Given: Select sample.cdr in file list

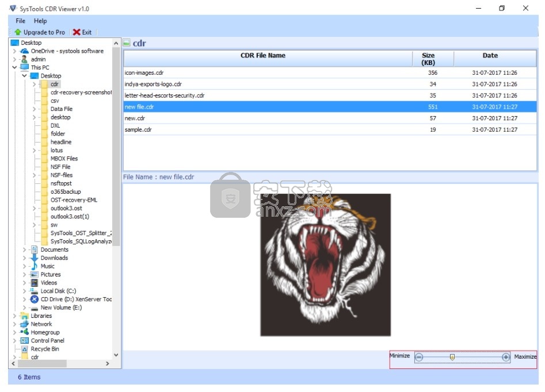Looking at the screenshot, I should [330, 129].
